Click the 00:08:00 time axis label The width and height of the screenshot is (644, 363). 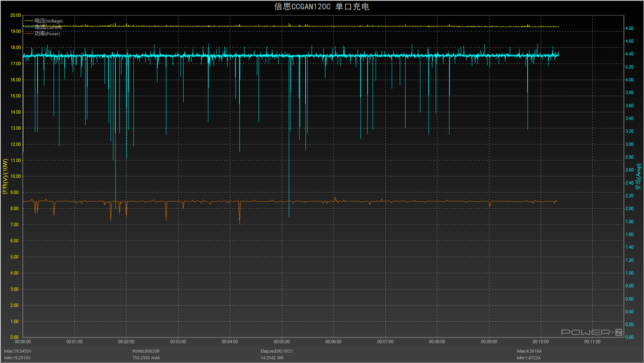pyautogui.click(x=437, y=342)
